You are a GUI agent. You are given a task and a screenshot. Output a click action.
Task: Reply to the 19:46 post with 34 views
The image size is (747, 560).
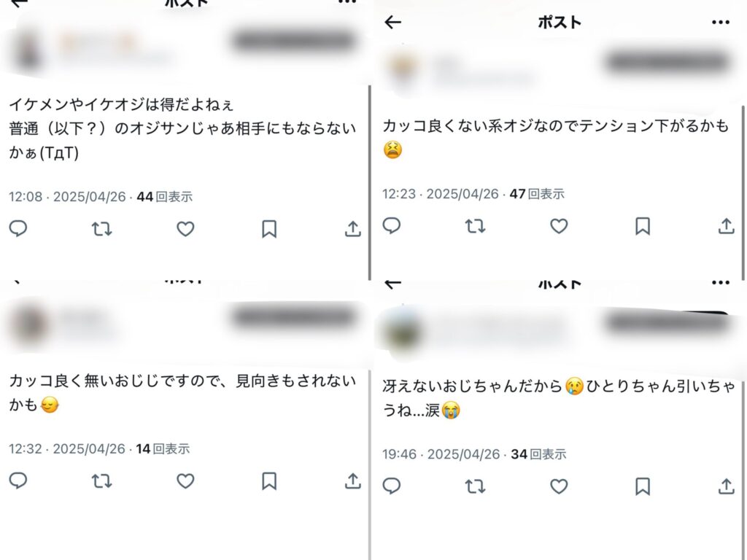392,486
